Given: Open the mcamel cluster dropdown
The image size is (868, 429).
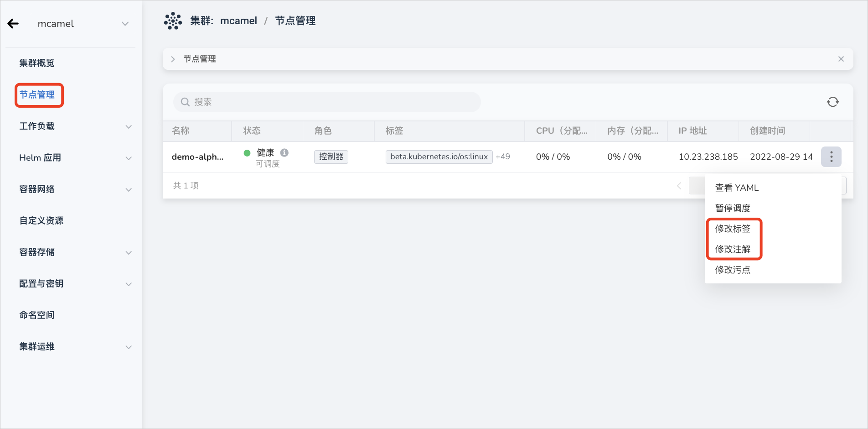Looking at the screenshot, I should coord(125,24).
